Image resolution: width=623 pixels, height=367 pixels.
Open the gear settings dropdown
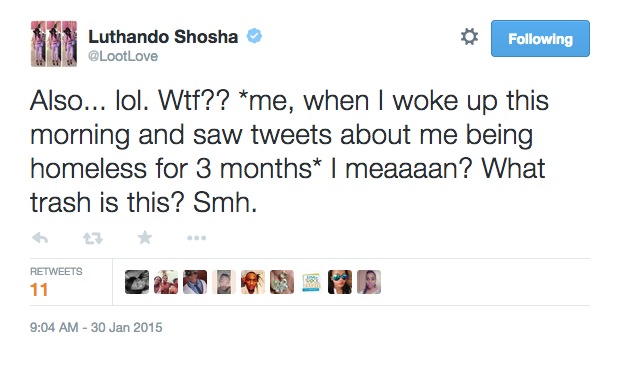pyautogui.click(x=469, y=37)
